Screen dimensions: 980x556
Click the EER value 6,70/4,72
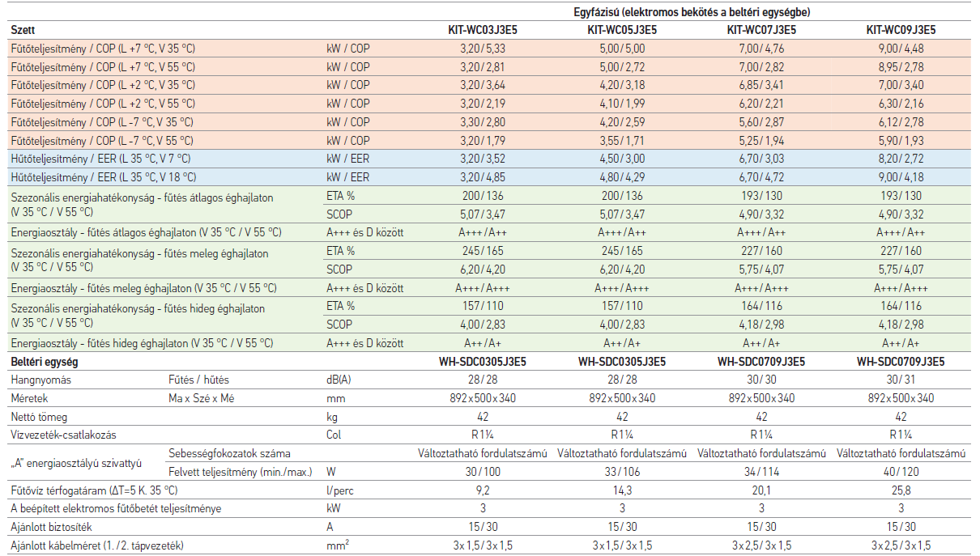(761, 177)
